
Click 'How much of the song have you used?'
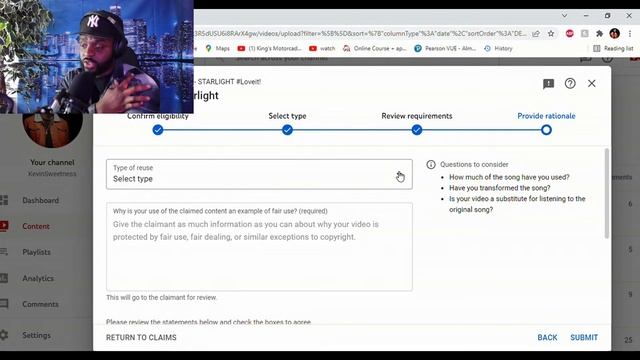coord(509,177)
